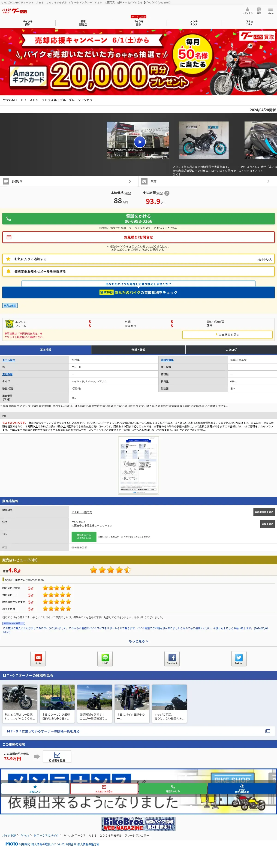The width and height of the screenshot is (277, 868).
Task: Open owner post 奥琵琶湖なうです
Action: click(95, 703)
